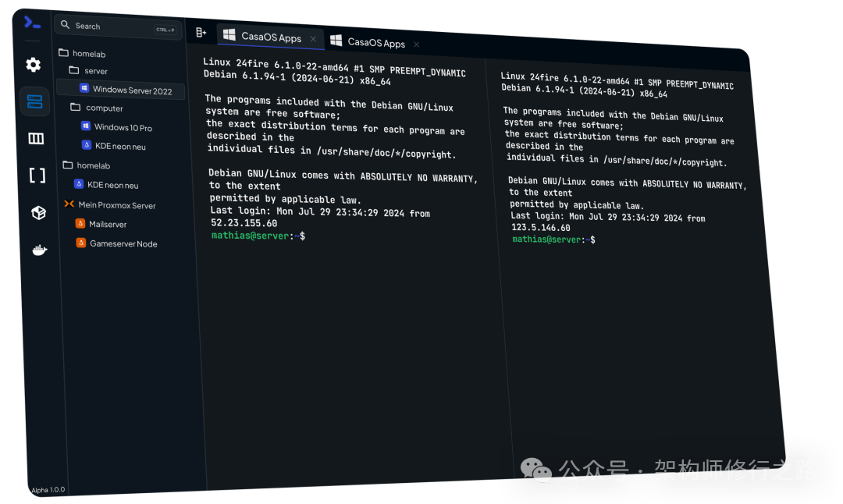
Task: Click the Alpha 1.0.0 version label
Action: (48, 490)
